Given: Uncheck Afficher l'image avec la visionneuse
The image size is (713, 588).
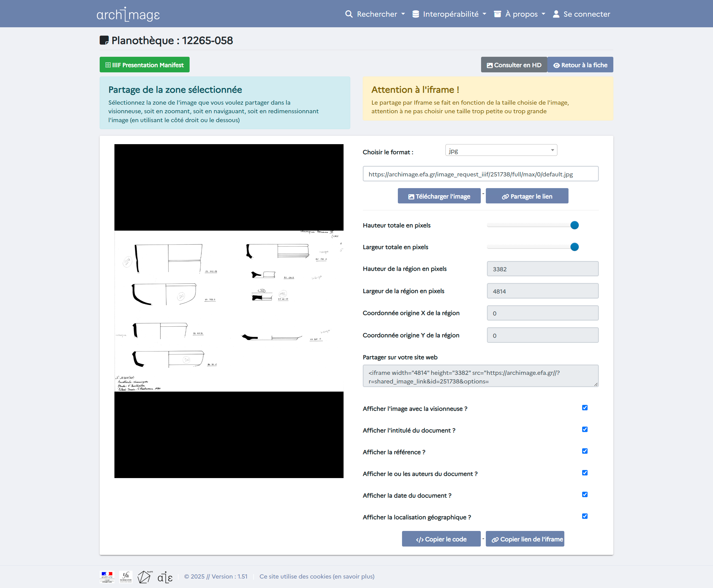Looking at the screenshot, I should click(585, 408).
